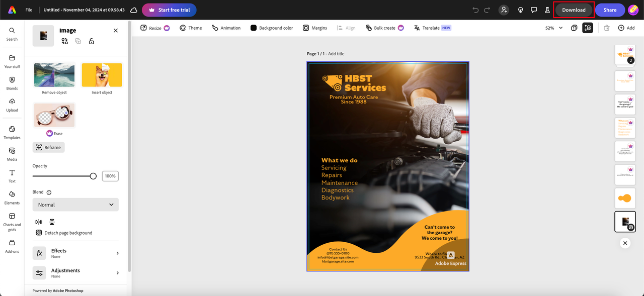Click the replace image icon
The image size is (644, 296).
coord(65,41)
